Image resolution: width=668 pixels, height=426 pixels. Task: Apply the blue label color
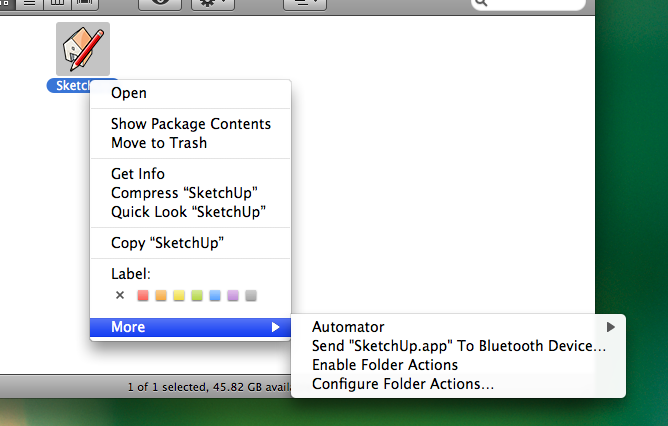click(215, 295)
